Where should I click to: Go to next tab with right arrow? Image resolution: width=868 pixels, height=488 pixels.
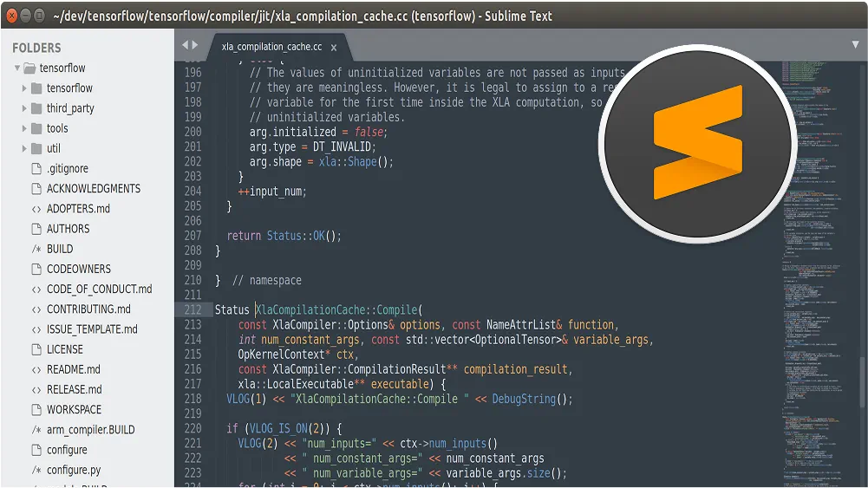pyautogui.click(x=195, y=45)
